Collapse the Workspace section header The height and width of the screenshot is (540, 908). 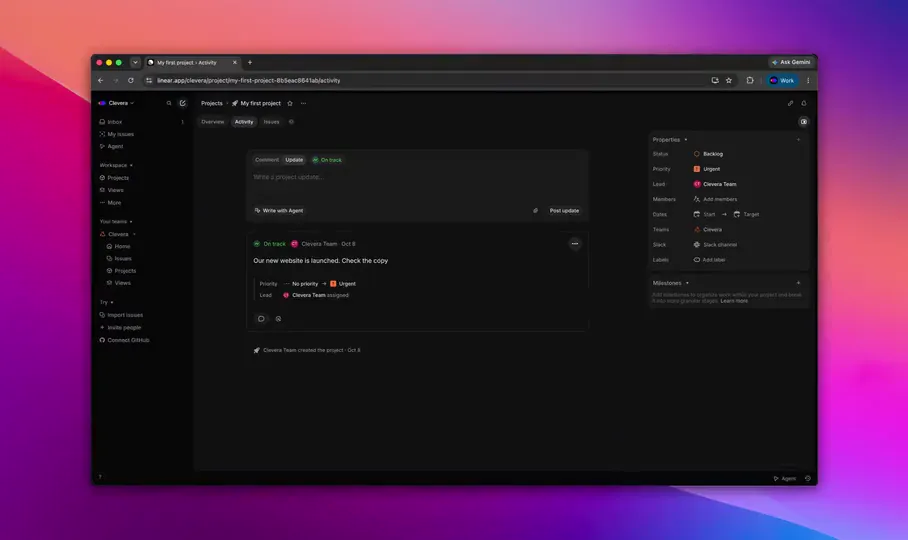tap(116, 165)
